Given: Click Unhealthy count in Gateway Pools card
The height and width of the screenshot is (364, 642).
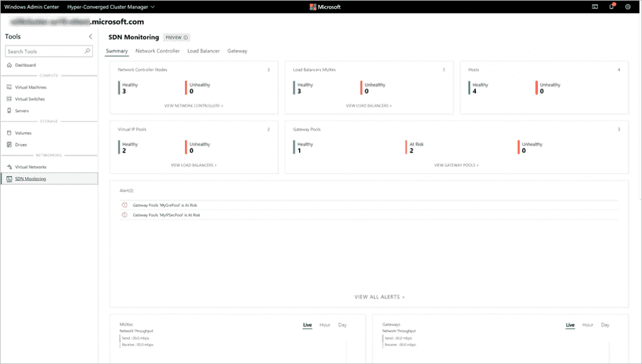Looking at the screenshot, I should click(524, 151).
